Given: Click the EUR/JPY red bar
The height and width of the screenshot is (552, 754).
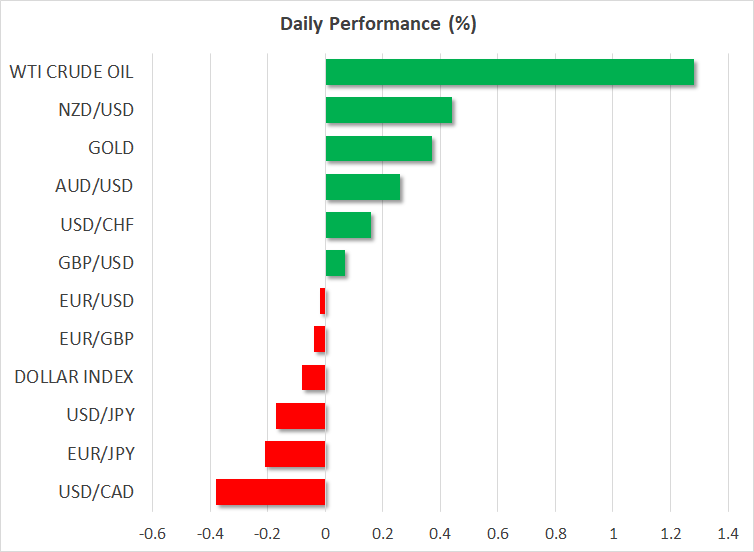Looking at the screenshot, I should pos(295,454).
